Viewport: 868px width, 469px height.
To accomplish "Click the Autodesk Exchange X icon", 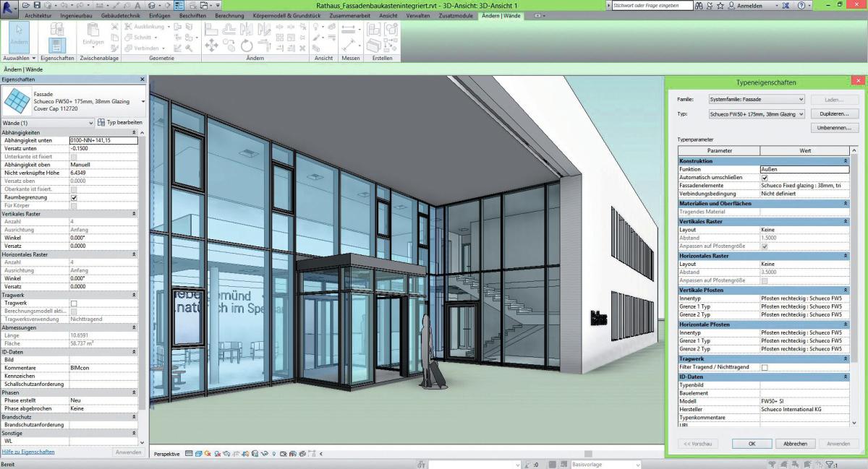I will coord(786,5).
